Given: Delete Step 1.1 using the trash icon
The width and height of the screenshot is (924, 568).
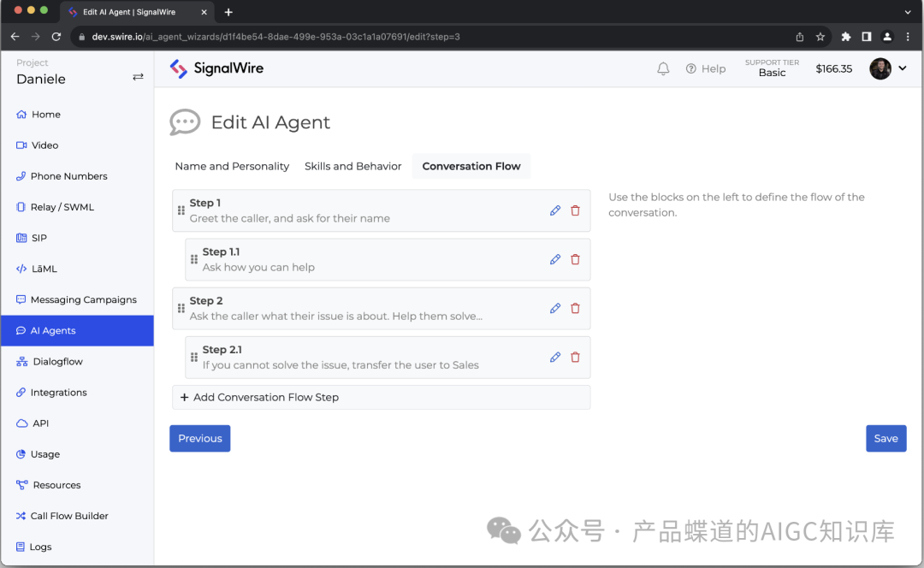Looking at the screenshot, I should [575, 259].
